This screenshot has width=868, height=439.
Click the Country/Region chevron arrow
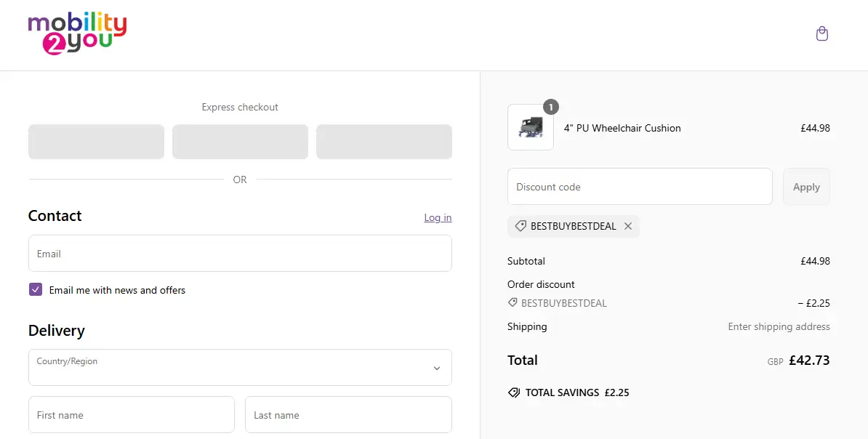point(437,368)
